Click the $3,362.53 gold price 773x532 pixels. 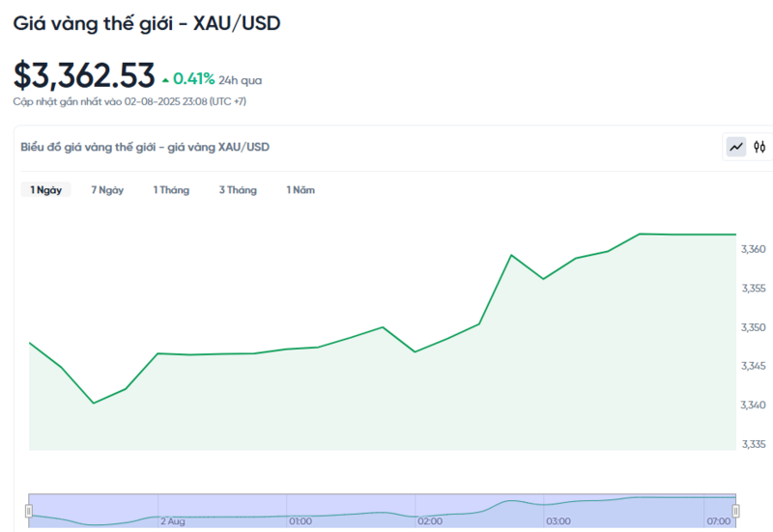pyautogui.click(x=84, y=74)
